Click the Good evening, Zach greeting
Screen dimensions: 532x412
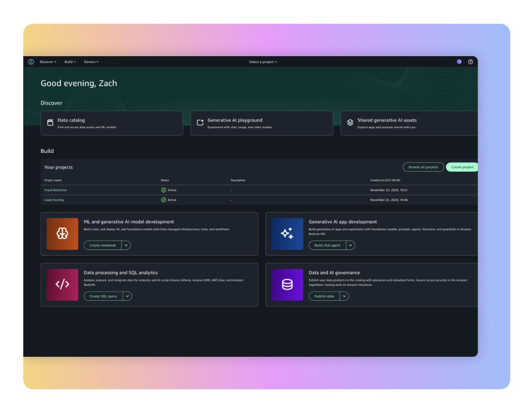coord(79,83)
